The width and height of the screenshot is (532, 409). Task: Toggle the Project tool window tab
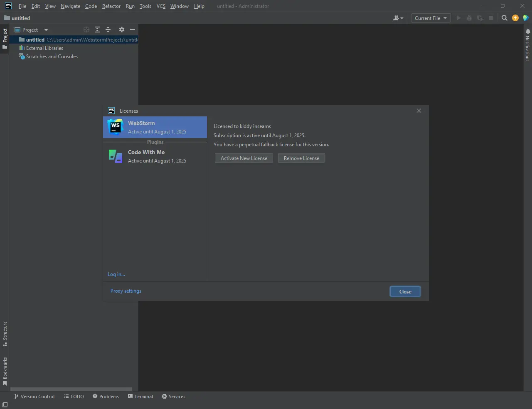5,39
